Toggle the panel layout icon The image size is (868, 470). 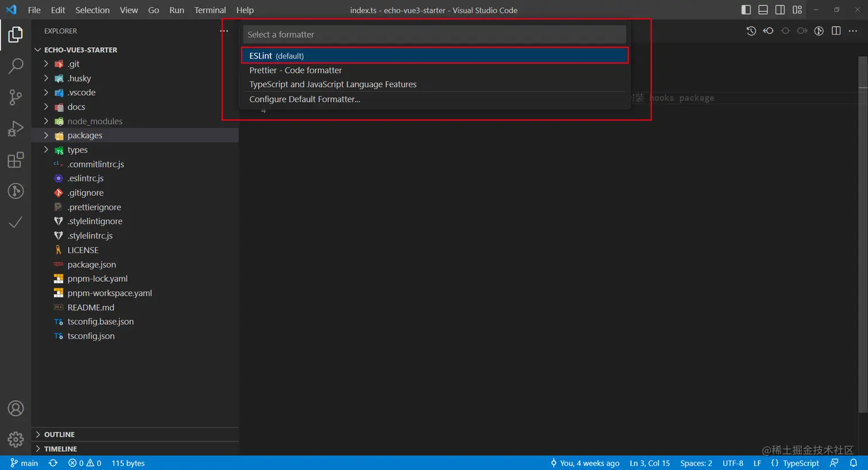pos(763,10)
